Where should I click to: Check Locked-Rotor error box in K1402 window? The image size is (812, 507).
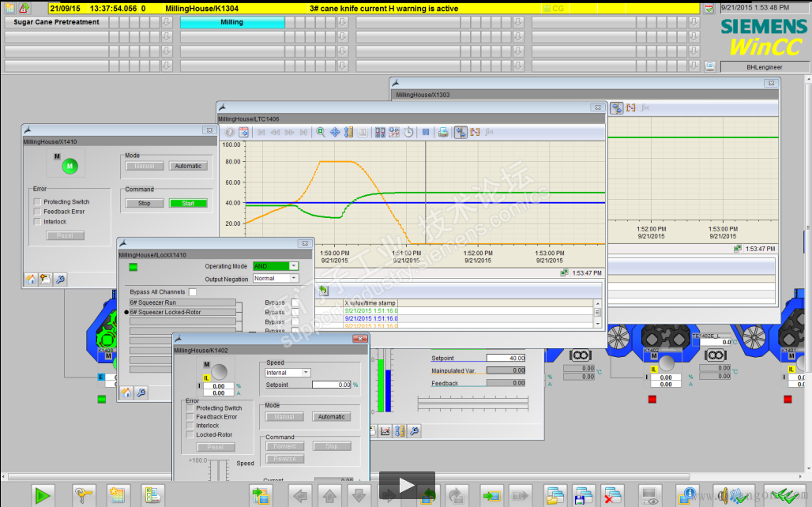click(x=190, y=434)
